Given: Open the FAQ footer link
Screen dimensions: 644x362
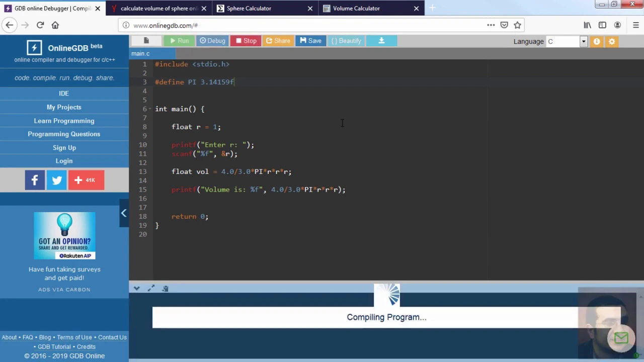Looking at the screenshot, I should (x=28, y=337).
